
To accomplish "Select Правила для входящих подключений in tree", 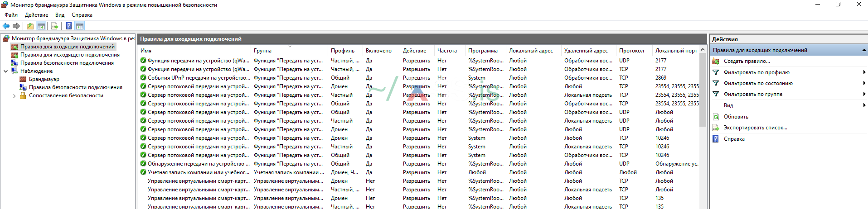I will point(68,47).
